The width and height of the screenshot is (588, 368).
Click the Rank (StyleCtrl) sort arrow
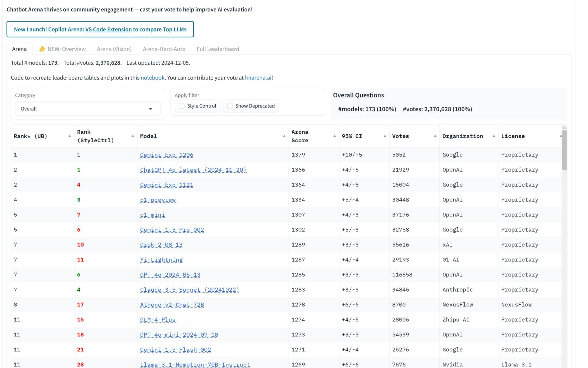point(133,136)
